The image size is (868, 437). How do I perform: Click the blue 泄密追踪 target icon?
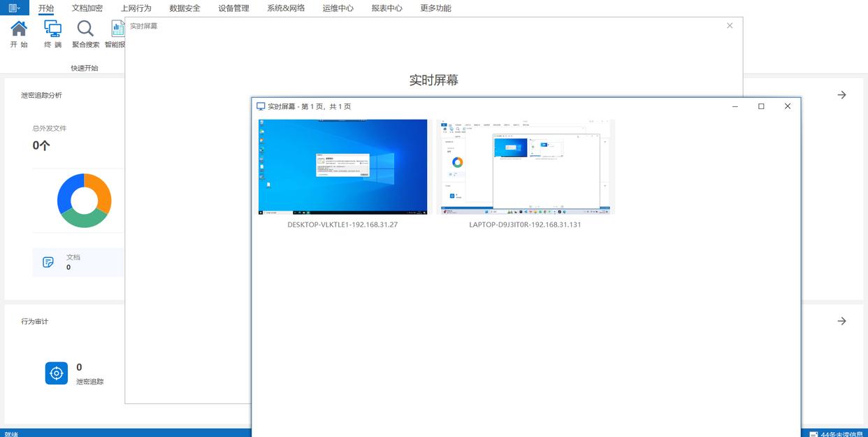57,373
